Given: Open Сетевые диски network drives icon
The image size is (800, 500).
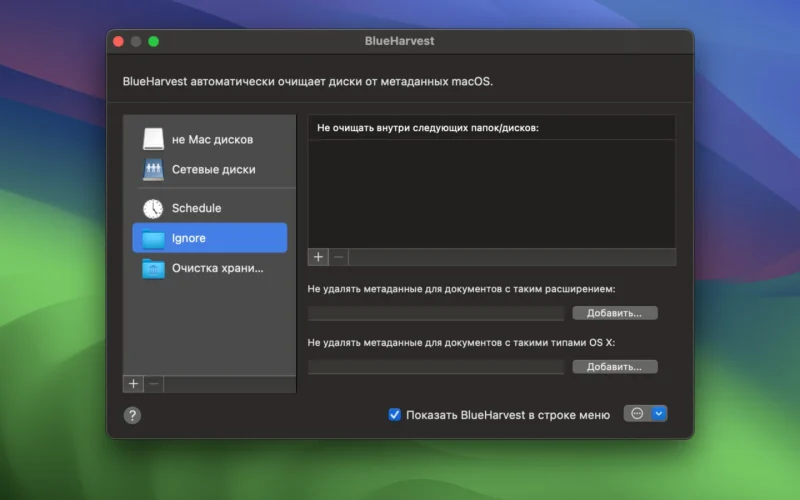Looking at the screenshot, I should point(153,169).
